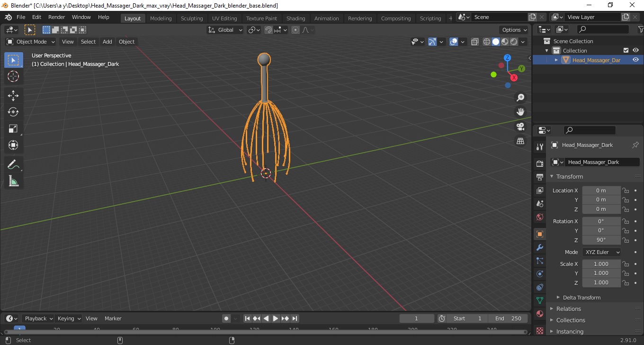Switch to the Sculpting workspace tab
This screenshot has width=644, height=345.
192,18
